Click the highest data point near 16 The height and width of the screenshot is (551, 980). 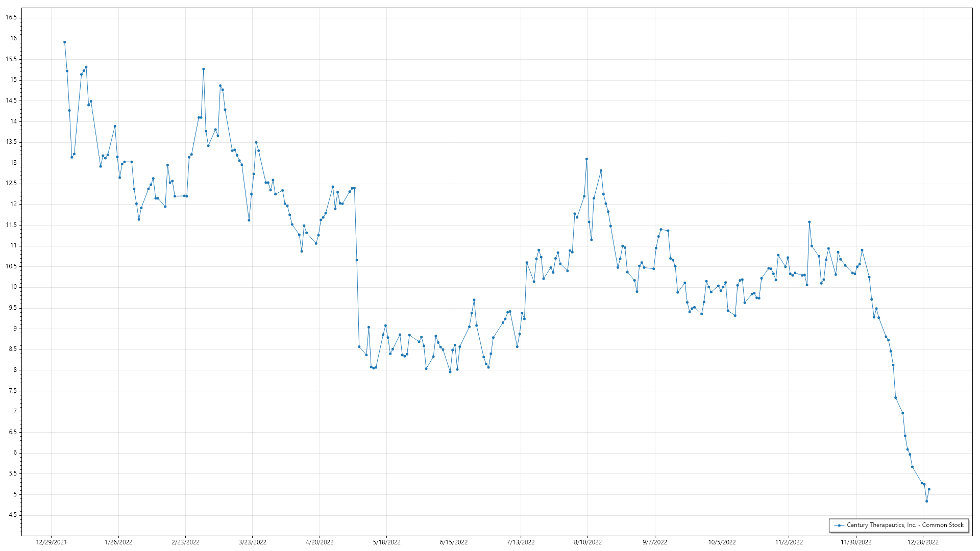[x=64, y=42]
